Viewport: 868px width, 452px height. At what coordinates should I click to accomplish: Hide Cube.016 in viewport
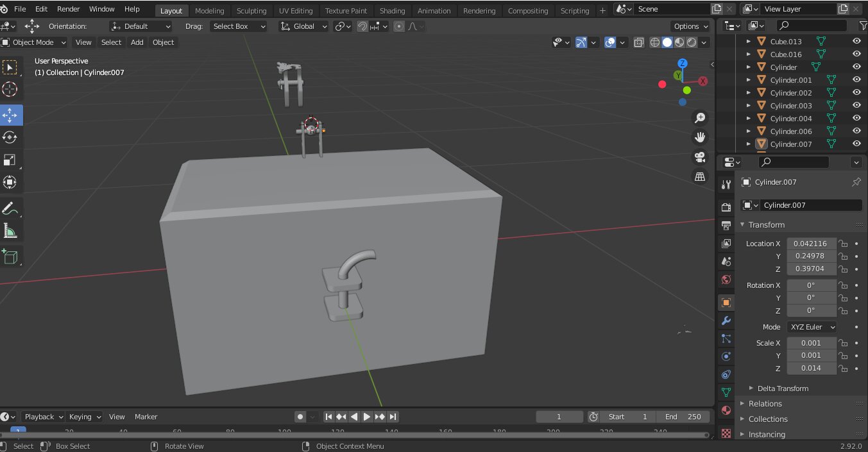tap(856, 54)
